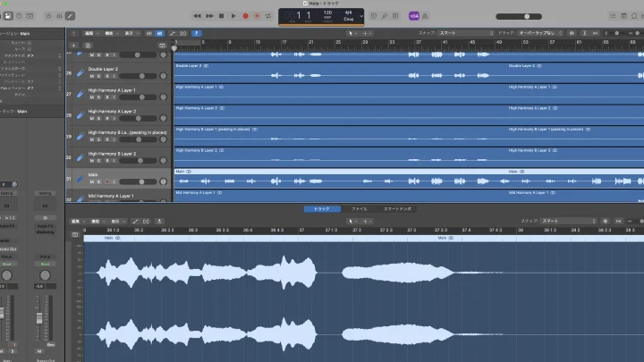Stop playback with the Stop button
Viewport: 644px width, 362px height.
(x=222, y=16)
